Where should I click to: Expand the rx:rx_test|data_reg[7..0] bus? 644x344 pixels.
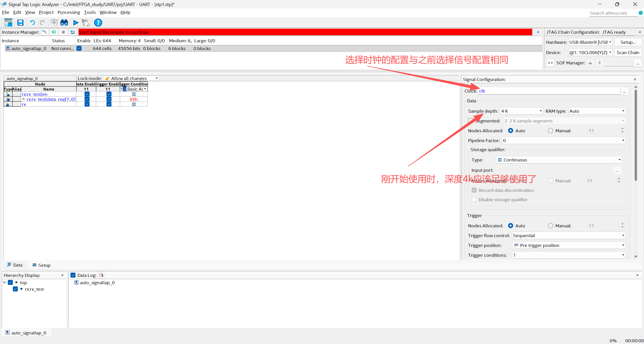click(x=23, y=99)
